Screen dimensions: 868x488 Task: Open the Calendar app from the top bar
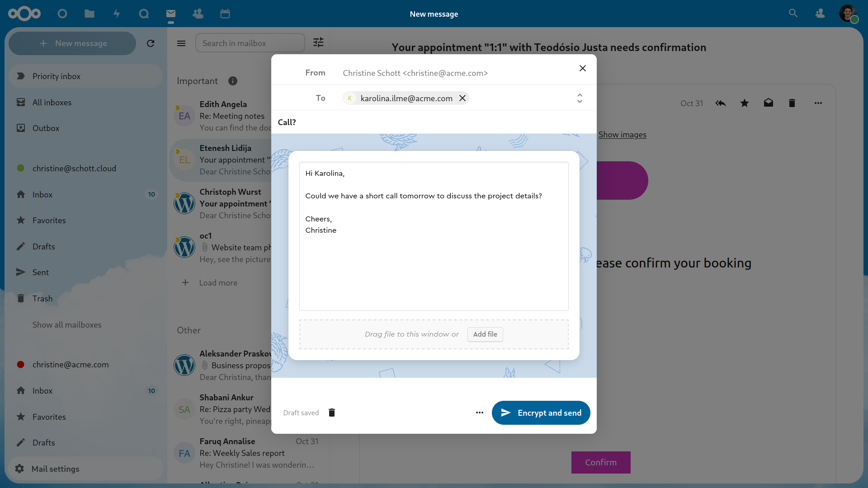click(x=225, y=14)
